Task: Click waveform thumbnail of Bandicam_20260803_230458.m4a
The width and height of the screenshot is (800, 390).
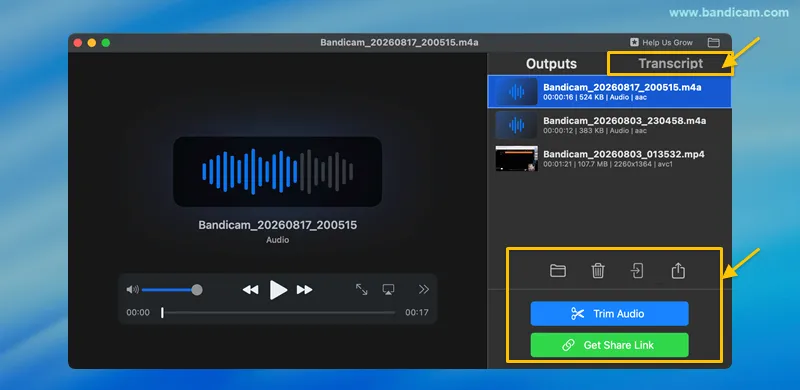Action: click(516, 125)
